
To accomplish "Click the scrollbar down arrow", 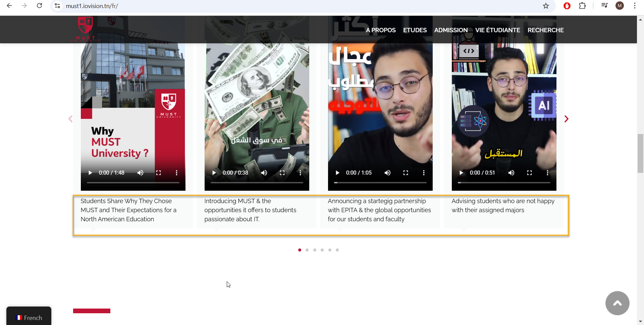I will tap(640, 322).
